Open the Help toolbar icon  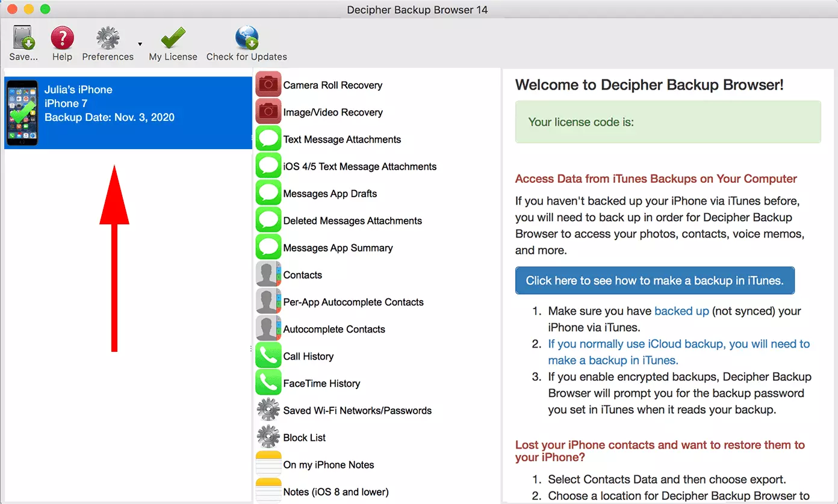62,38
